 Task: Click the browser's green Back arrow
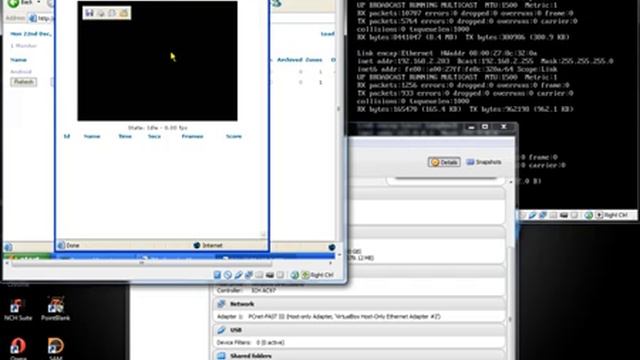(x=13, y=3)
